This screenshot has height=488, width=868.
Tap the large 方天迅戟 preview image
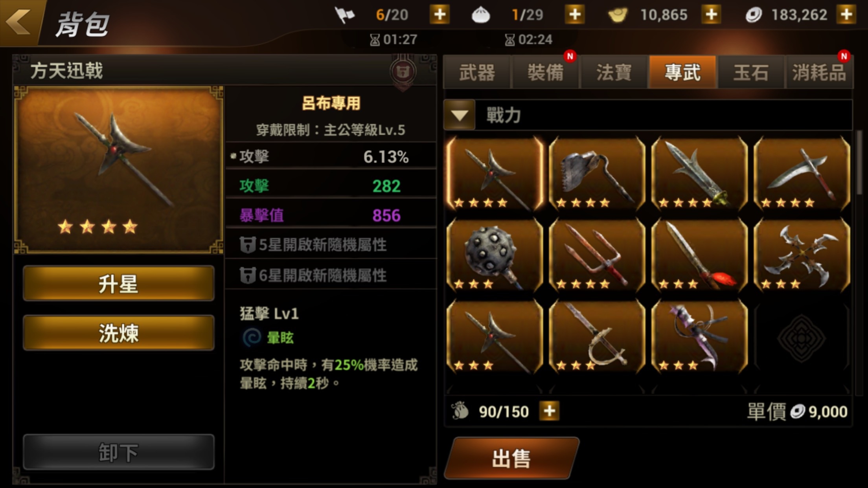click(119, 170)
